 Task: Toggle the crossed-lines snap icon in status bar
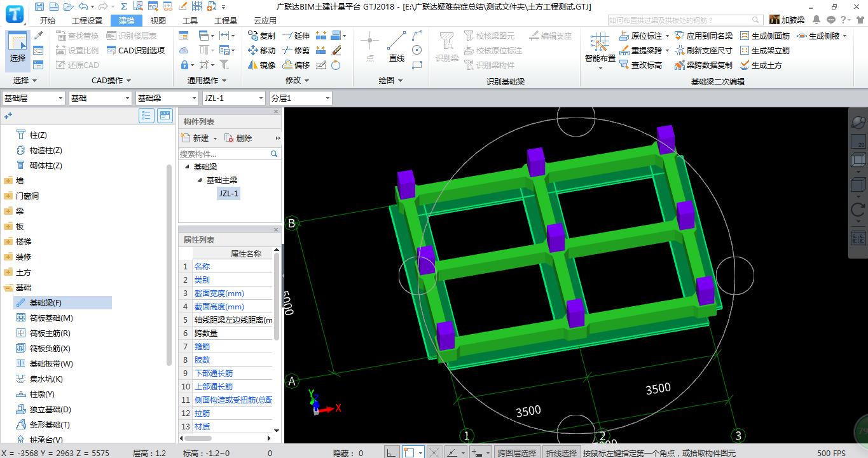434,452
